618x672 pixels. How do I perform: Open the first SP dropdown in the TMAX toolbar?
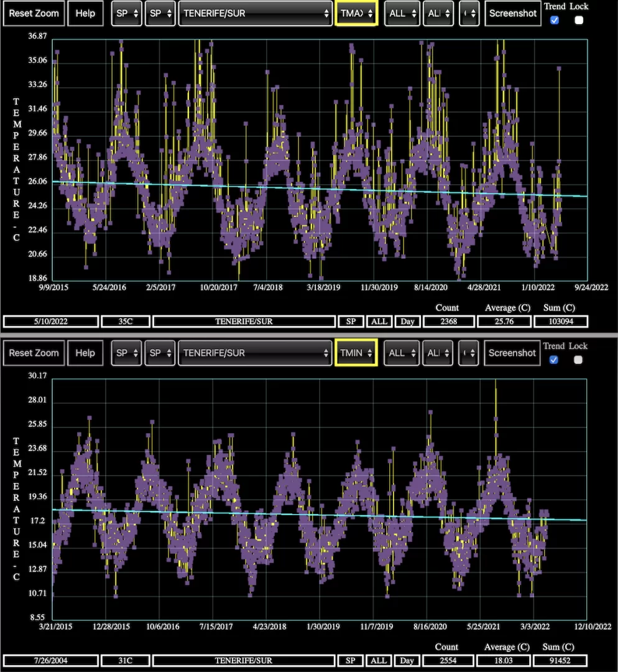(127, 13)
